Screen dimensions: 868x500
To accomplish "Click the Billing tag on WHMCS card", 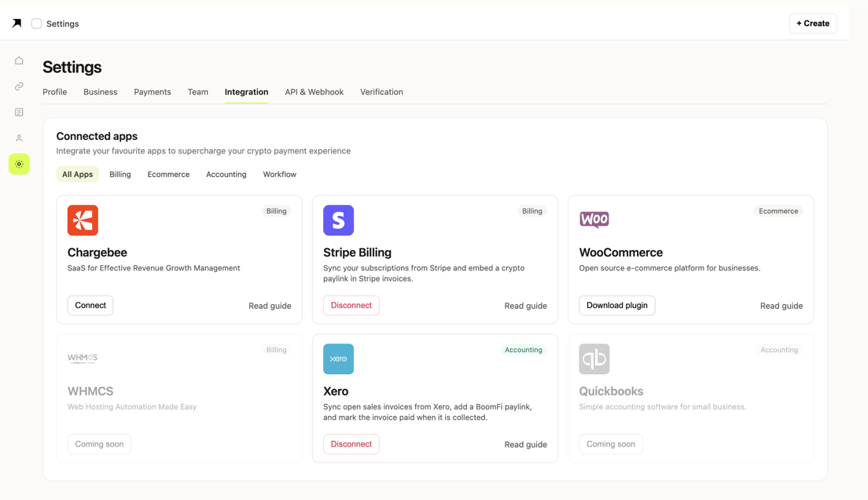I will click(x=276, y=350).
